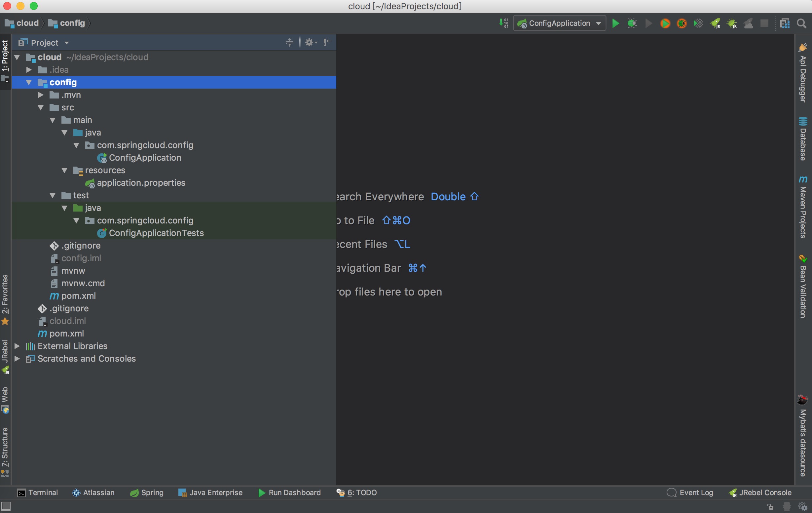Click the Search Everywhere magnifier icon
This screenshot has height=513, width=812.
(801, 23)
